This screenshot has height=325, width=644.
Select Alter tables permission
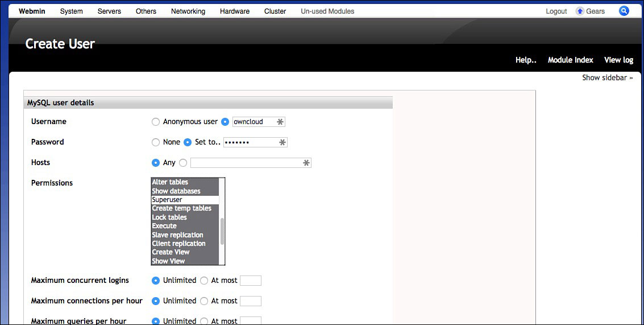coord(185,182)
